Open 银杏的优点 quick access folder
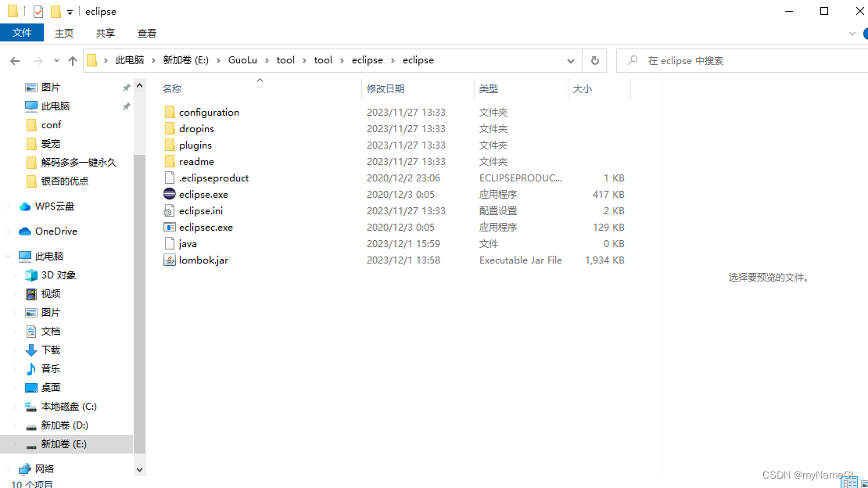868x488 pixels. coord(58,181)
